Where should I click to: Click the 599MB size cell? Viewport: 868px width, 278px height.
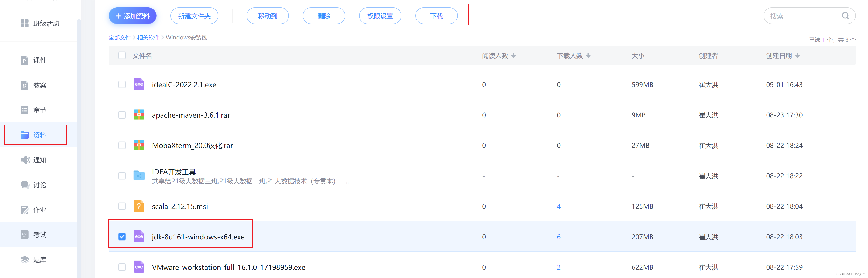point(642,85)
